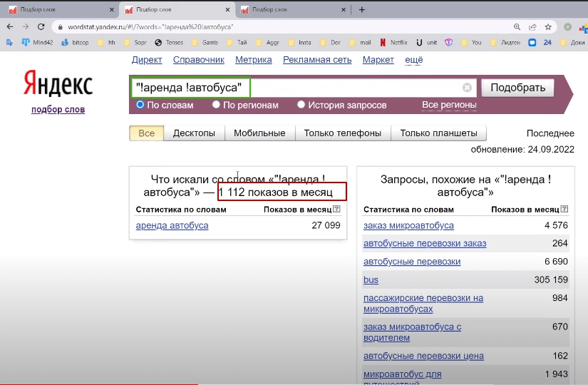
Task: Open the Справочник link
Action: coord(198,60)
